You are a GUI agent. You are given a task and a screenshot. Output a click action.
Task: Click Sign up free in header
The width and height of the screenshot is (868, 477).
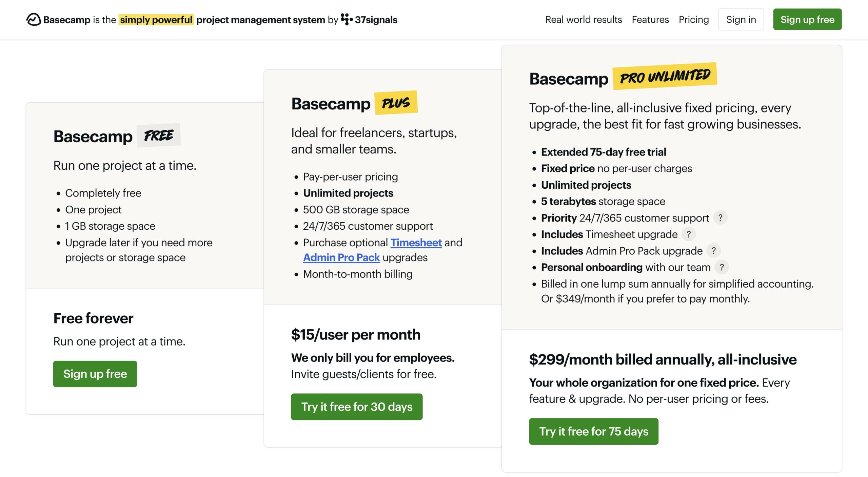pos(807,19)
